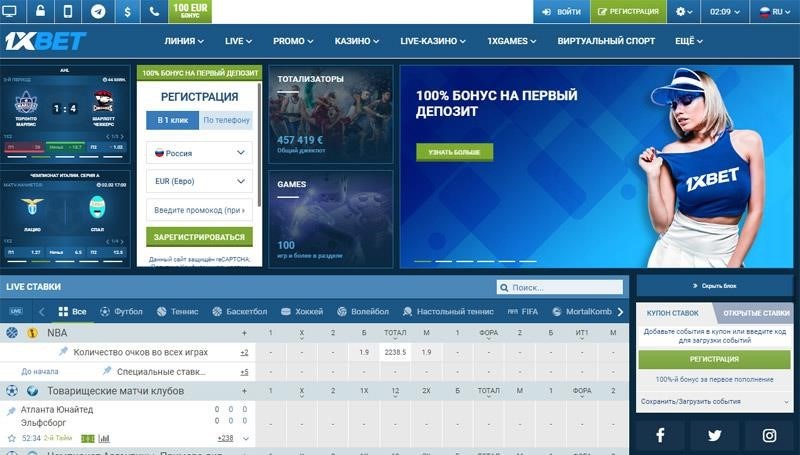Filter live bets by Волейбол
800x455 pixels.
pos(363,312)
